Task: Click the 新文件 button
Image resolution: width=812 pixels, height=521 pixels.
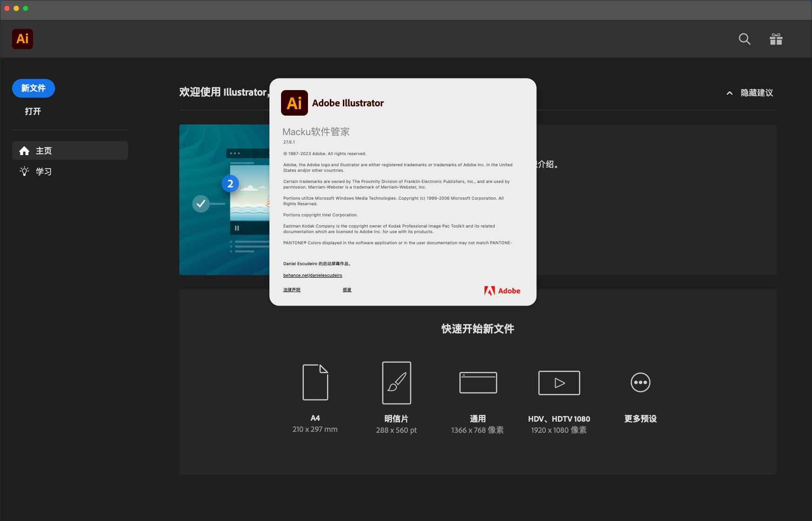Action: [x=33, y=88]
